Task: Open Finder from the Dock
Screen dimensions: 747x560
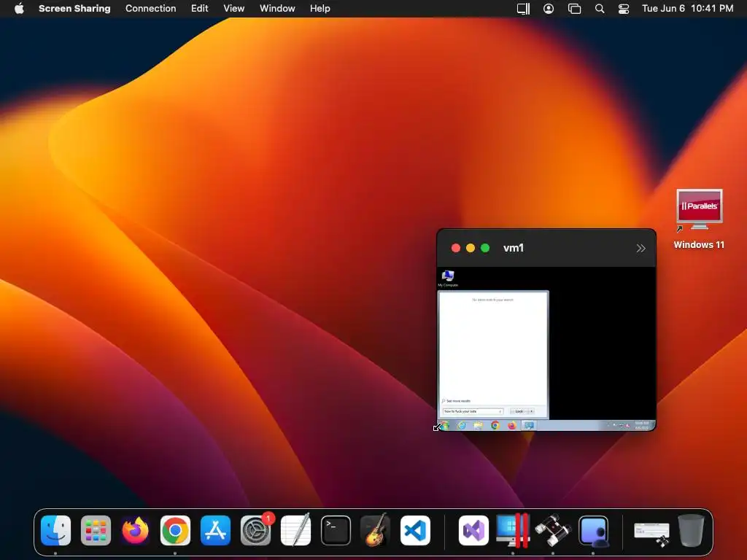Action: pyautogui.click(x=55, y=530)
